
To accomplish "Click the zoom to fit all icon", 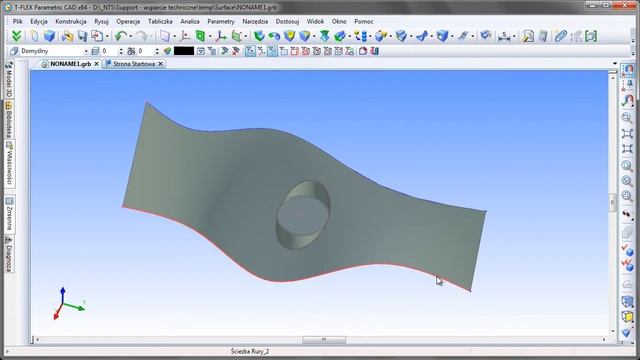I will click(627, 134).
